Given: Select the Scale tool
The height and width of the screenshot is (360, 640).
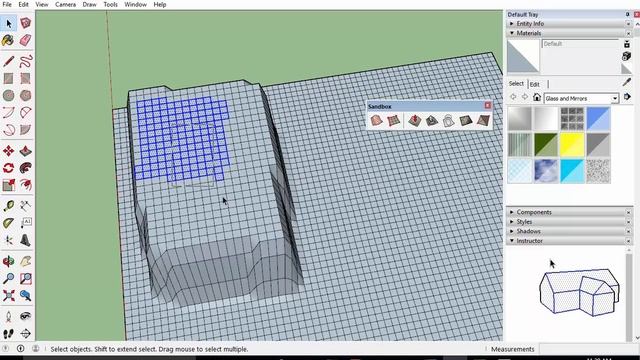Looking at the screenshot, I should (x=9, y=185).
